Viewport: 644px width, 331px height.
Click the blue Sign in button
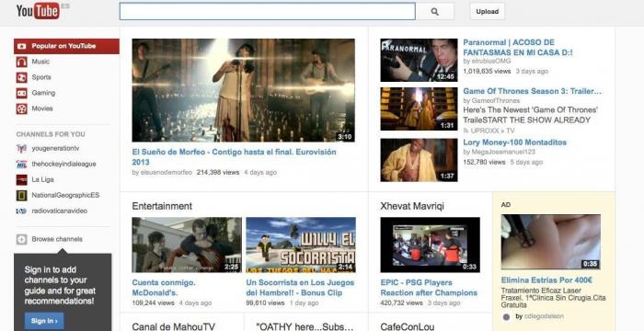tap(44, 321)
